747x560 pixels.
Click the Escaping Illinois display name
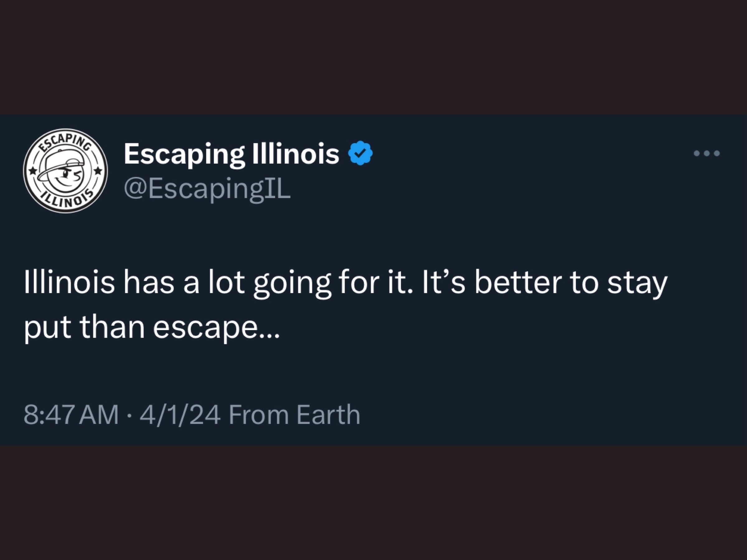point(231,154)
